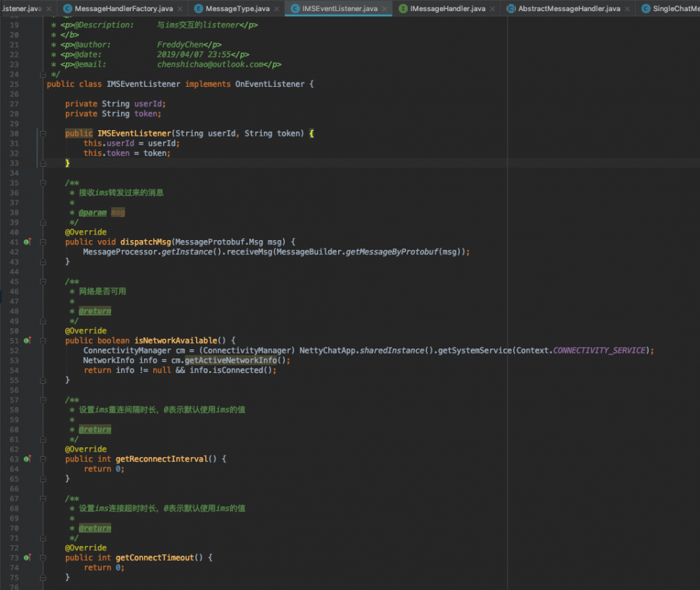Image resolution: width=700 pixels, height=590 pixels.
Task: Close the IMessageHandler.java tab
Action: coord(493,8)
